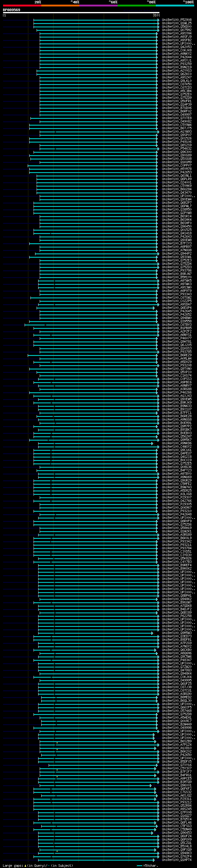Viewport: 197px width, 868px height.
Task: Select hit label UniRef100_Q6EUP4
Action: tap(177, 308)
